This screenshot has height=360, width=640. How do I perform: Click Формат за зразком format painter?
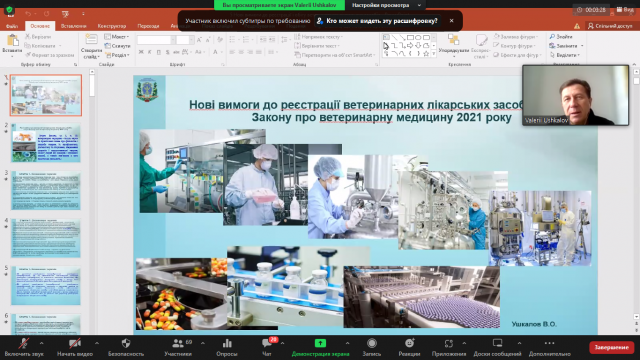(49, 55)
